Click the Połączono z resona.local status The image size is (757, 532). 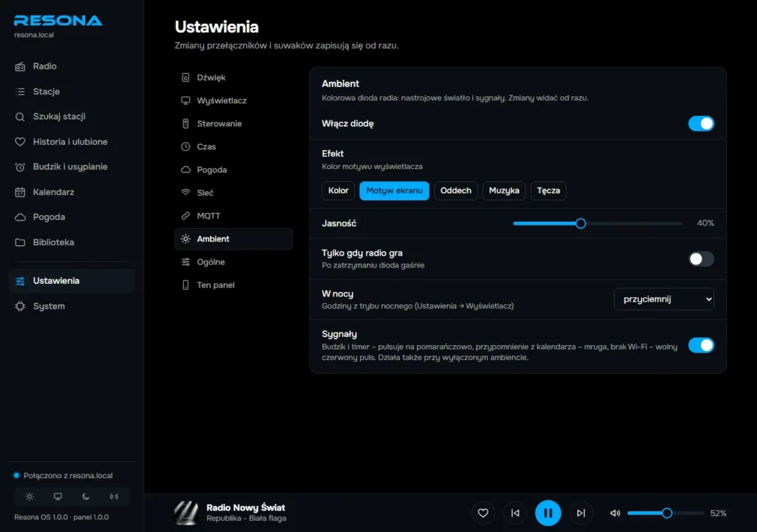64,476
